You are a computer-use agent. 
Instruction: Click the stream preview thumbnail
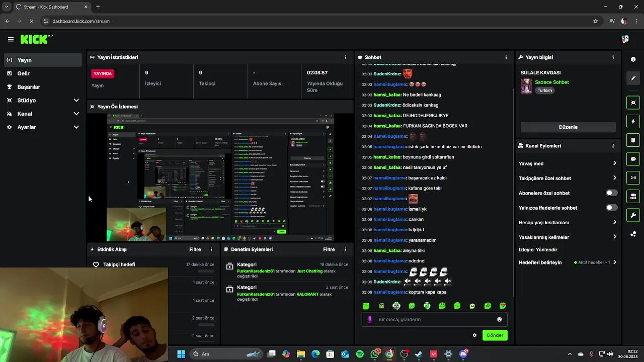tap(220, 177)
